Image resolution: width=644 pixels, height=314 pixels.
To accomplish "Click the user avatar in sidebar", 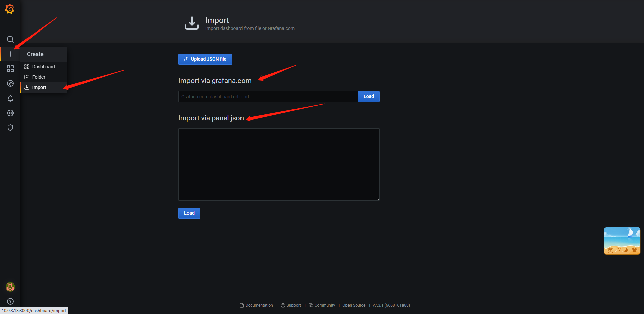I will coord(10,287).
